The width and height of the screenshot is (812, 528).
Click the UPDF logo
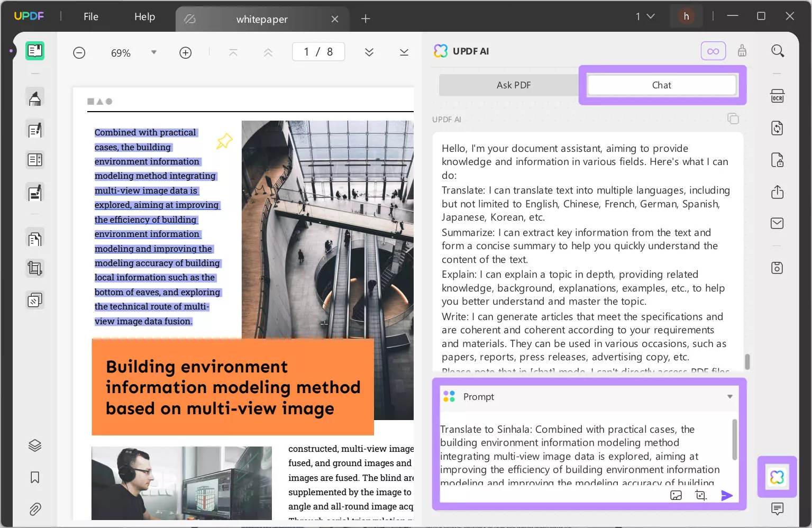29,16
